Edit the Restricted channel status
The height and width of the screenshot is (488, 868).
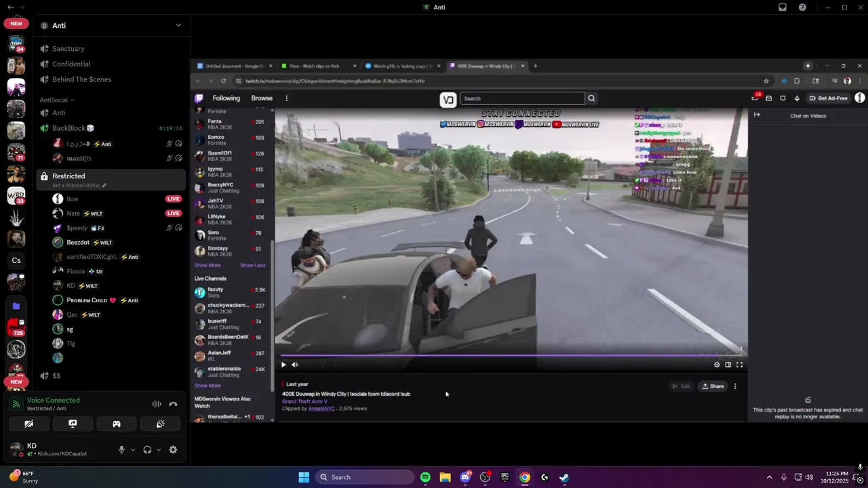[x=79, y=185]
